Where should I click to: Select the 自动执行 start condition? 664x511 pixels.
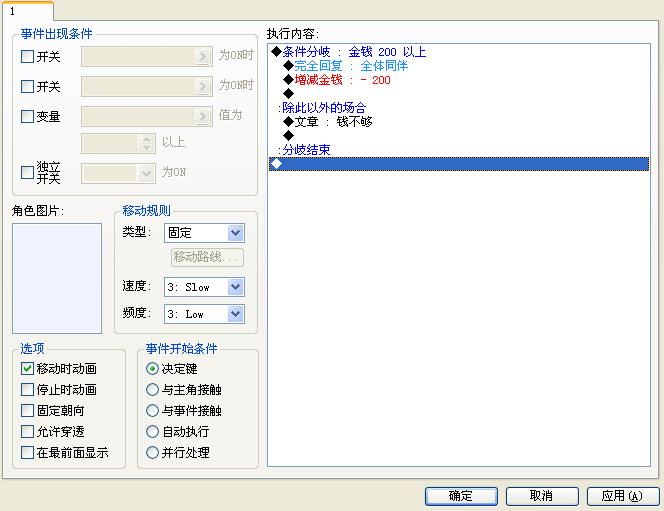click(x=152, y=431)
